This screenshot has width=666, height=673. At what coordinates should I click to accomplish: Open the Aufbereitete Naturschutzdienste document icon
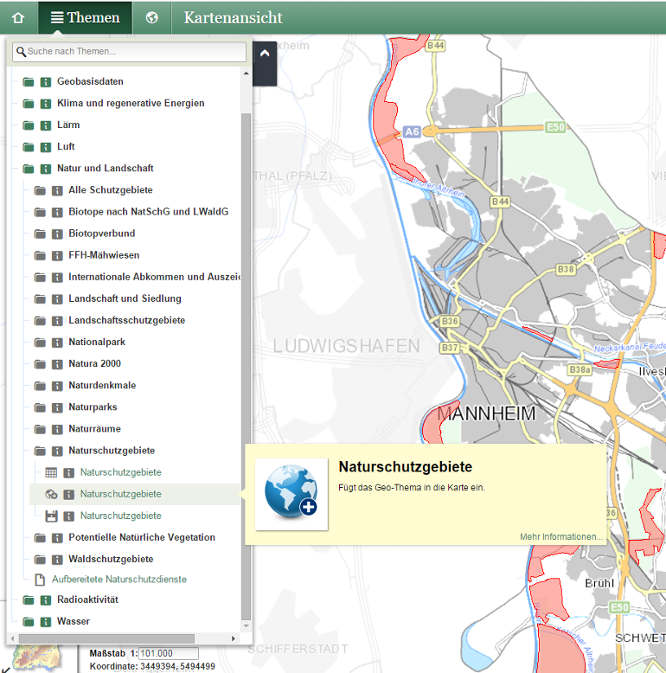[39, 580]
